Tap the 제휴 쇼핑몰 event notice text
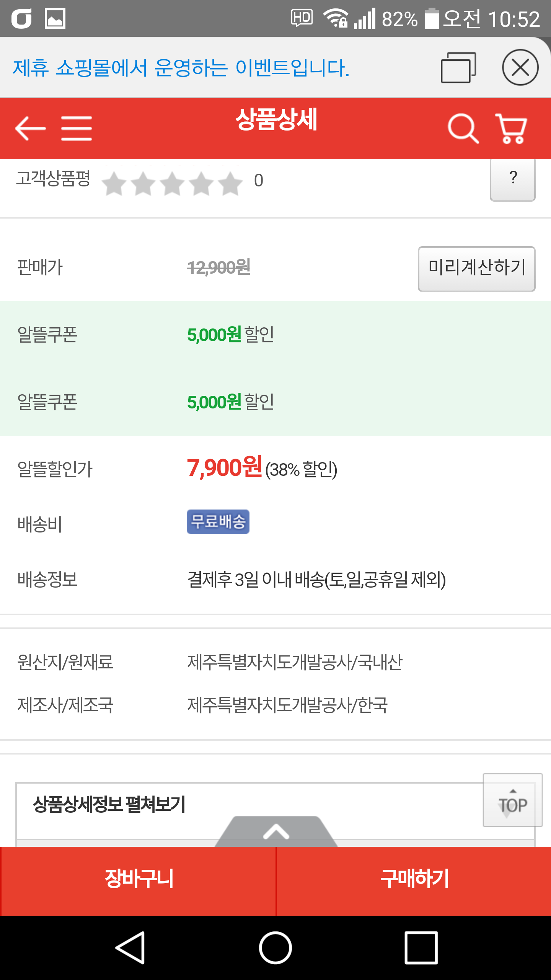The image size is (551, 980). (x=181, y=68)
